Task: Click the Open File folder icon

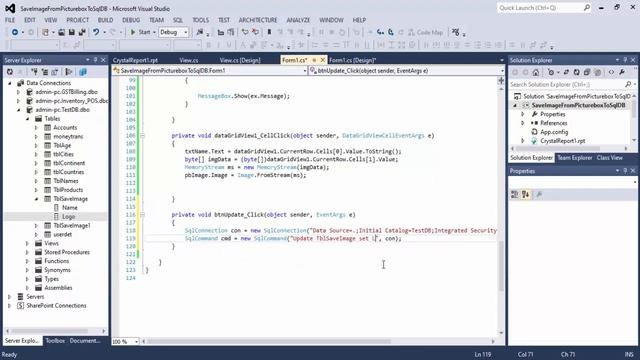Action: [61, 32]
